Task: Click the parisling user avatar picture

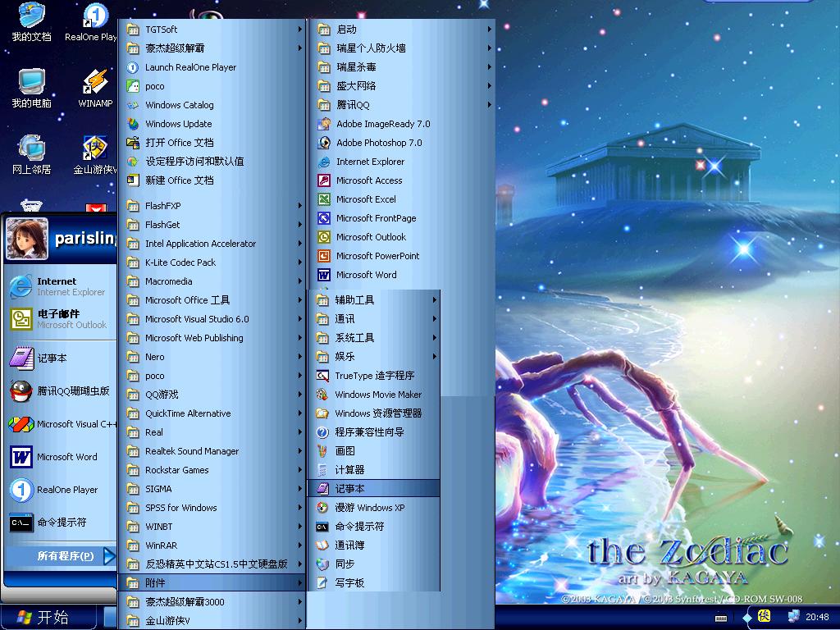Action: (27, 239)
